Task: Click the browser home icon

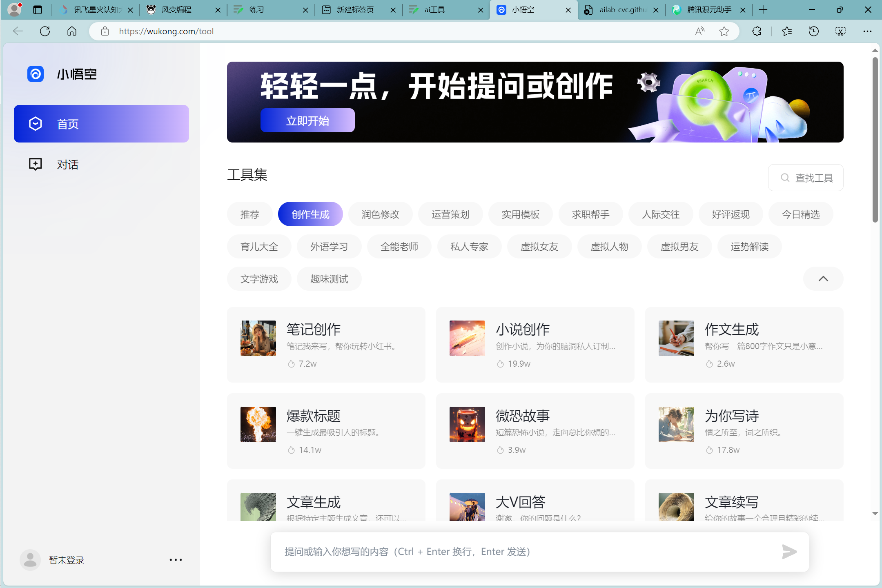Action: [x=72, y=31]
